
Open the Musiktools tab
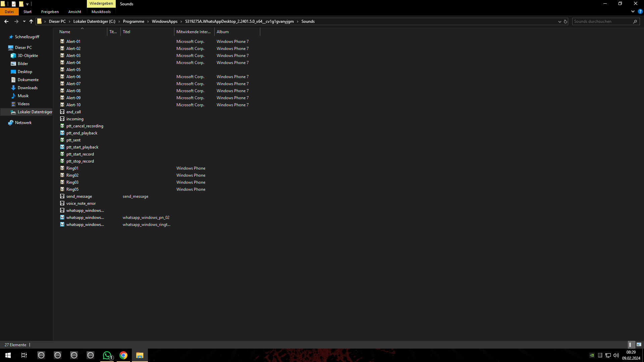click(x=101, y=12)
